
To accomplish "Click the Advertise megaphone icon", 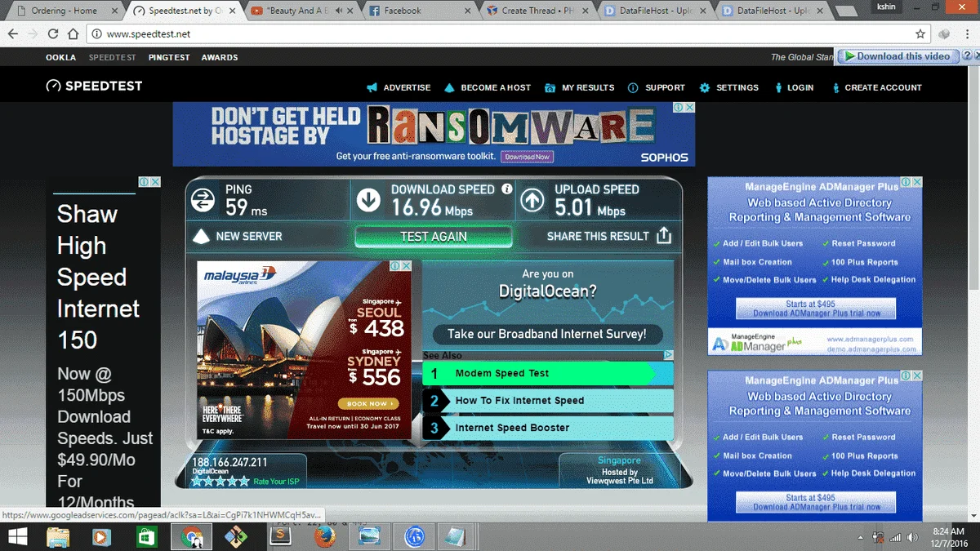I will [372, 87].
